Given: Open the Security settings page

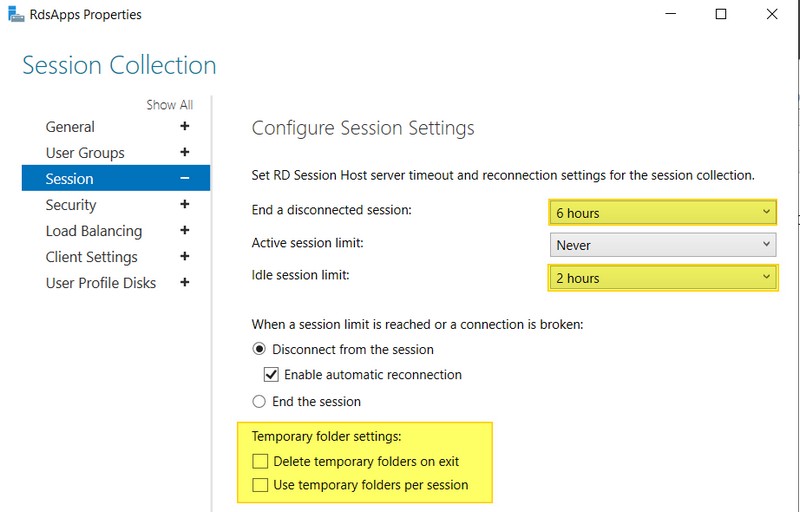Looking at the screenshot, I should [71, 205].
